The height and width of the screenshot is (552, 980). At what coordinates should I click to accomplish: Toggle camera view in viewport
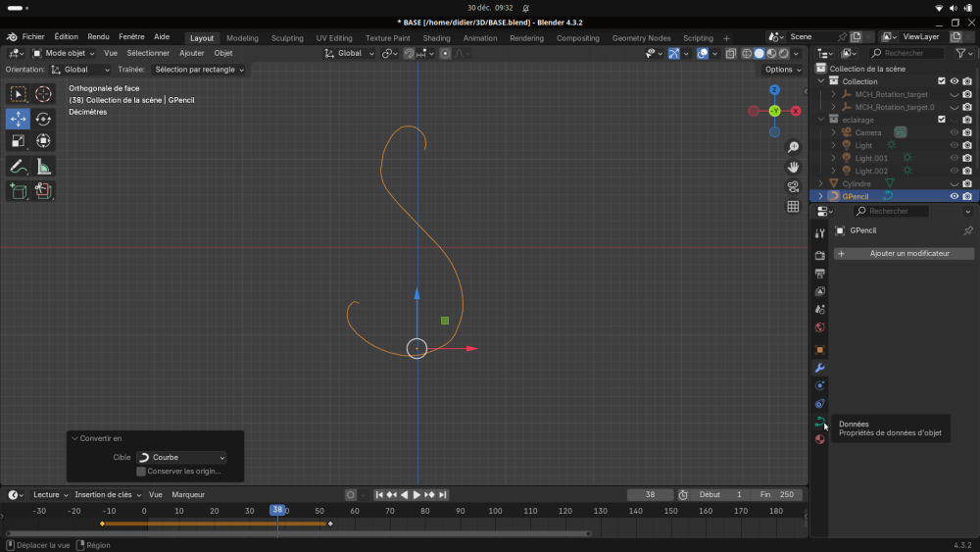[793, 186]
